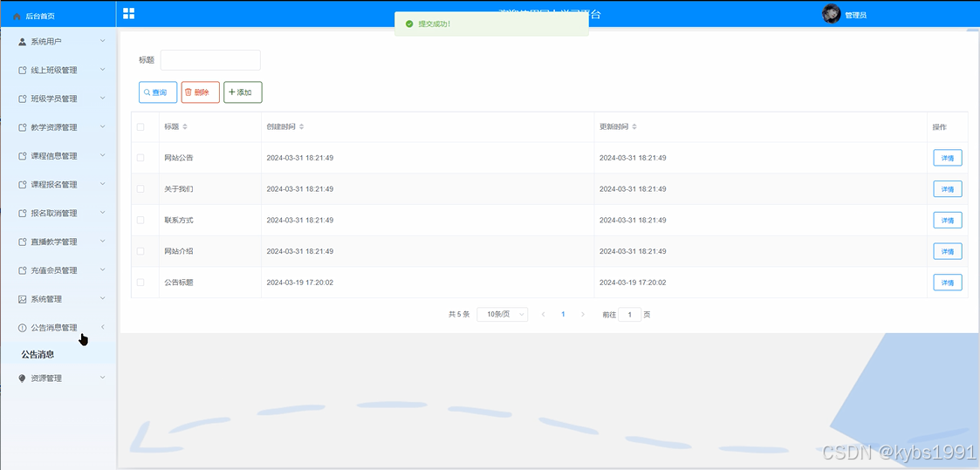The height and width of the screenshot is (470, 980).
Task: Click the icon beside 报名取消管理
Action: coord(23,214)
